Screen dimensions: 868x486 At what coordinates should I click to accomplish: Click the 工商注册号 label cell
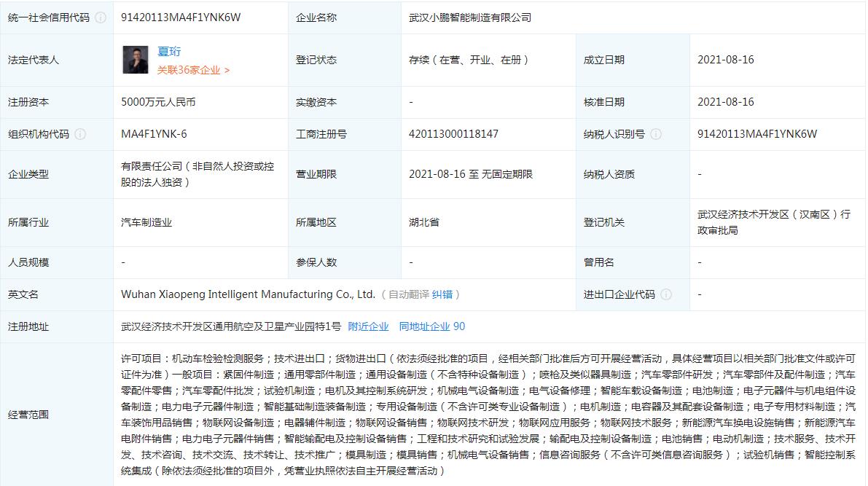[x=344, y=134]
